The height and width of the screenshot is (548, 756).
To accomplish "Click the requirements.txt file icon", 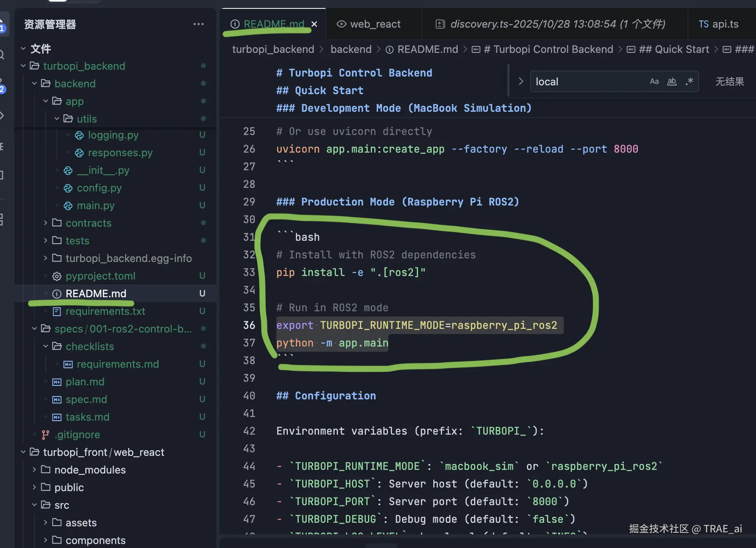I will coord(57,311).
